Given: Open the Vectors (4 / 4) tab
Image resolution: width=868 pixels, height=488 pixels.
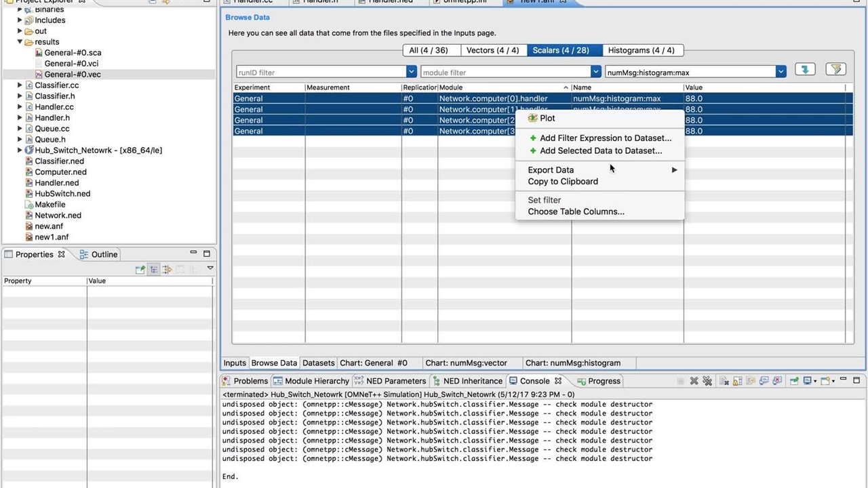Looking at the screenshot, I should tap(492, 50).
